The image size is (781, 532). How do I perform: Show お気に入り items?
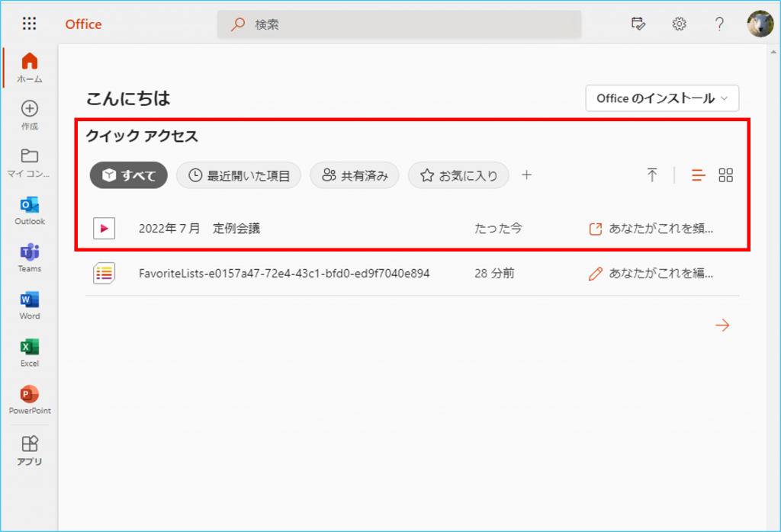pyautogui.click(x=458, y=176)
